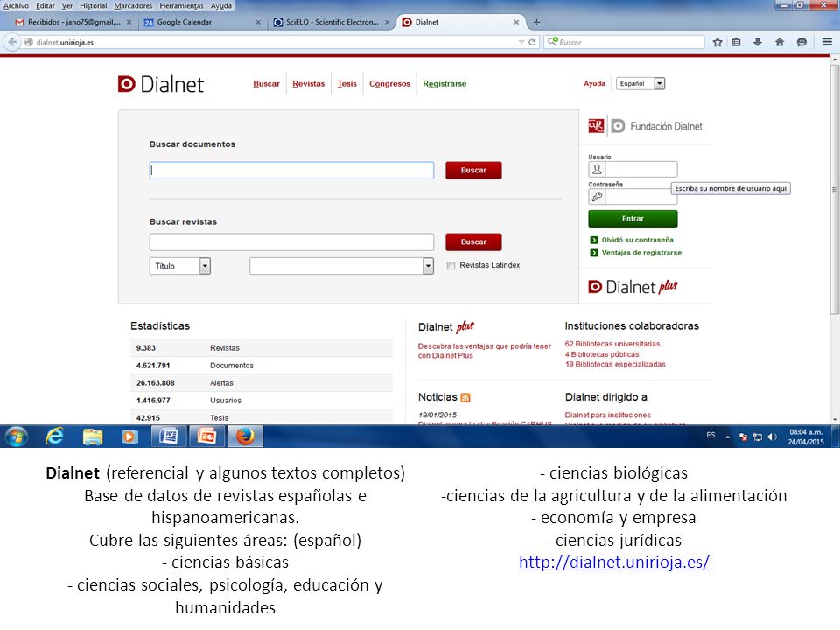Show hidden tray icons arrow
The width and height of the screenshot is (840, 630).
pos(727,437)
